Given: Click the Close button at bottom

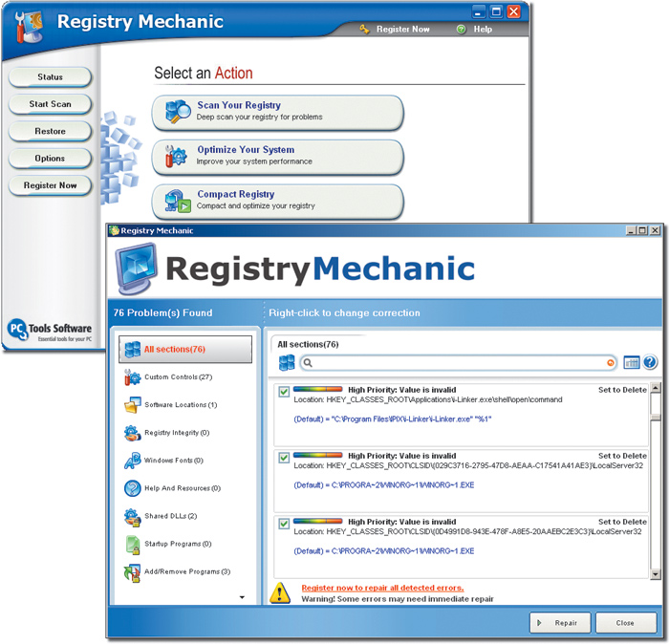Looking at the screenshot, I should tap(626, 623).
